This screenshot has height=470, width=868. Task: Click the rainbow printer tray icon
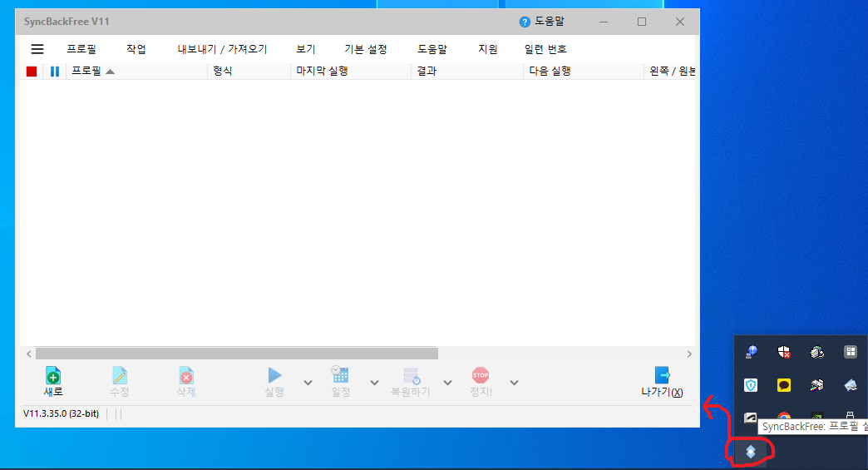[817, 385]
